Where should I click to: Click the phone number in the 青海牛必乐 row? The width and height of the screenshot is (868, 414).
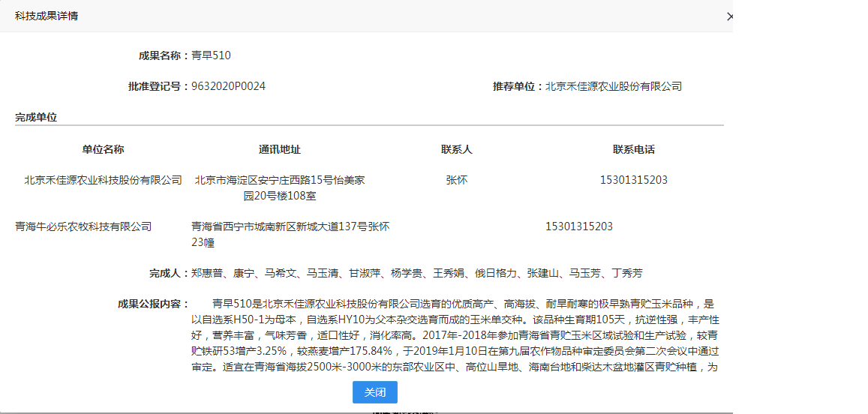coord(578,226)
